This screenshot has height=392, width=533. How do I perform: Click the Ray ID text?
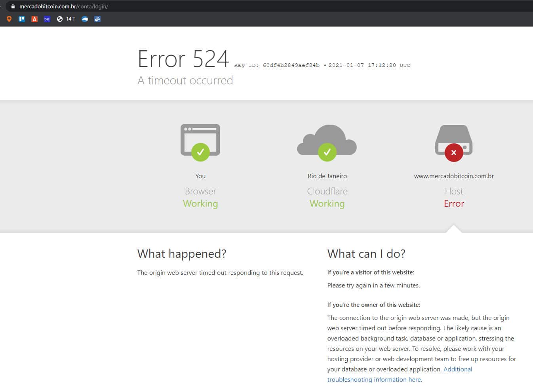tap(277, 65)
